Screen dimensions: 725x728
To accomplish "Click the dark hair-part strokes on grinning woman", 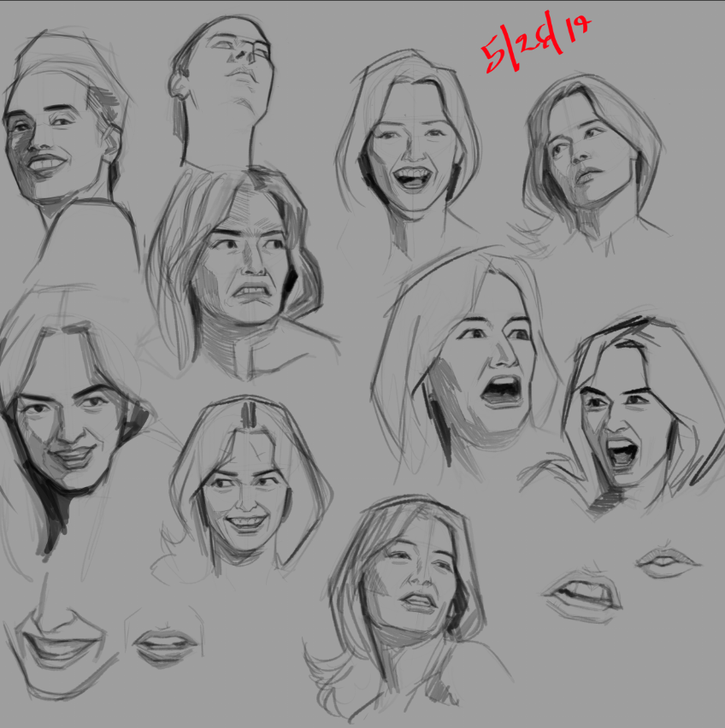I will 249,414.
